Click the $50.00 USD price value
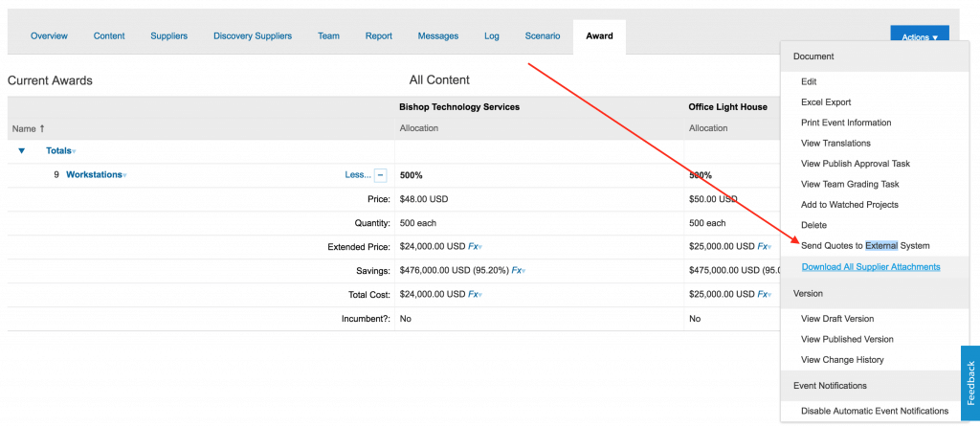The height and width of the screenshot is (427, 980). [x=713, y=199]
